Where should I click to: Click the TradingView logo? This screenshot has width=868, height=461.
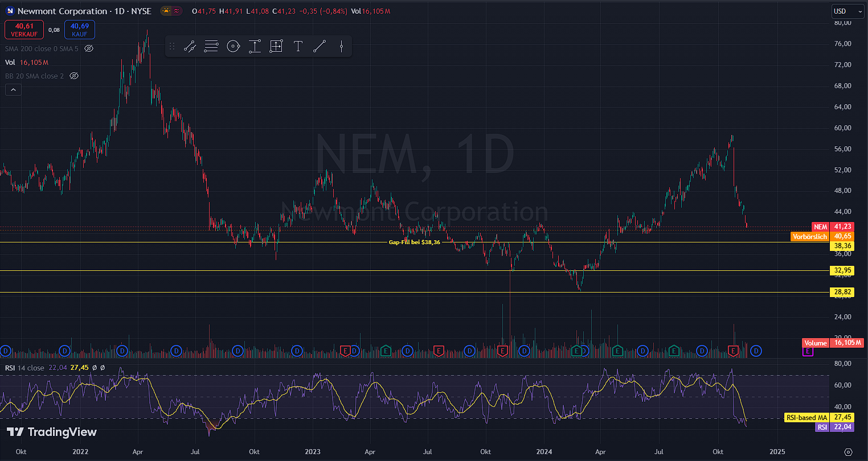(x=52, y=432)
